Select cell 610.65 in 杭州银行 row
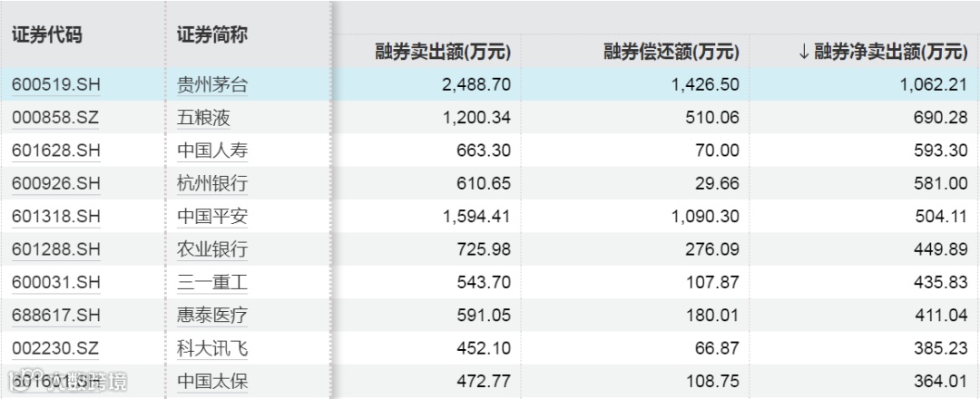This screenshot has width=980, height=399. pos(483,183)
